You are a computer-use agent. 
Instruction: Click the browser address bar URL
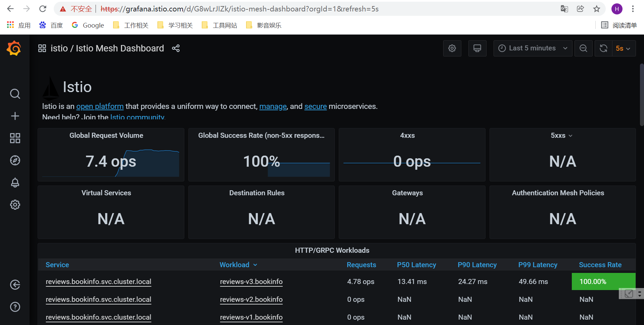[235, 9]
